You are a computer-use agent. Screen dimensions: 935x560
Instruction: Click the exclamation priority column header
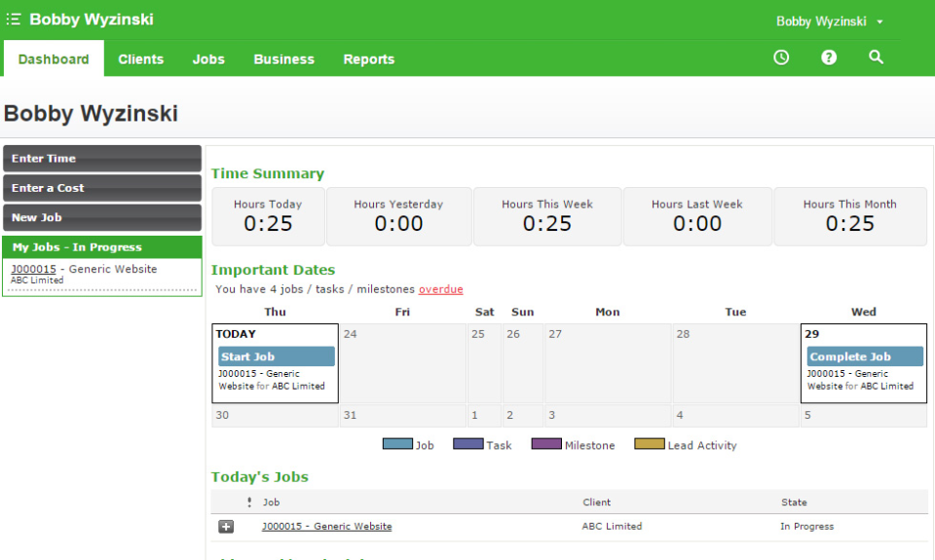(x=249, y=503)
